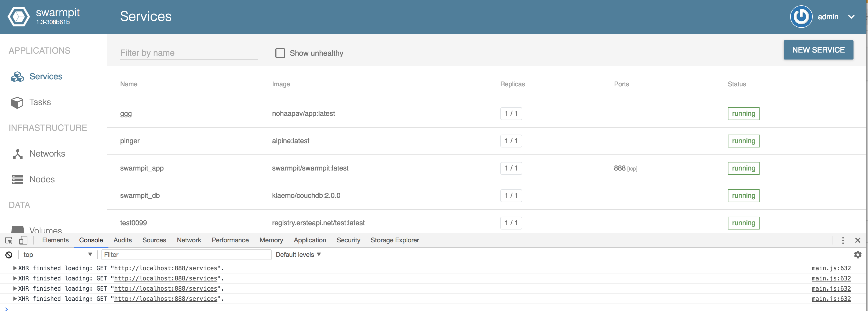This screenshot has height=311, width=868.
Task: Click the running status of pinger
Action: coord(743,141)
